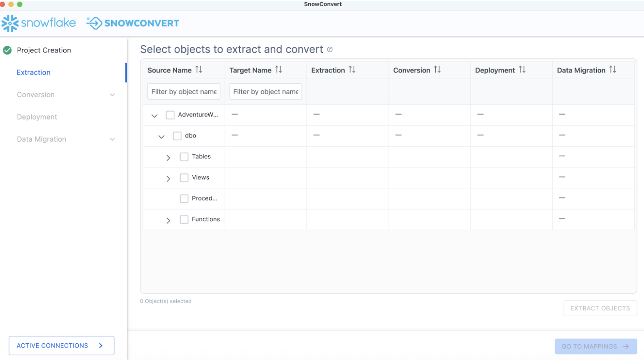The width and height of the screenshot is (644, 360).
Task: Click the Source Name filter field
Action: tap(184, 92)
